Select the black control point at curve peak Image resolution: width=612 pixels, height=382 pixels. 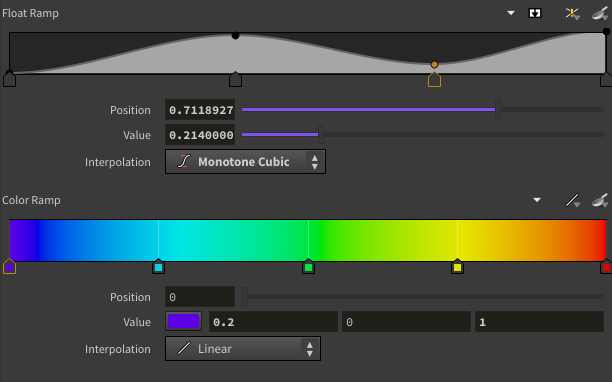[x=235, y=36]
